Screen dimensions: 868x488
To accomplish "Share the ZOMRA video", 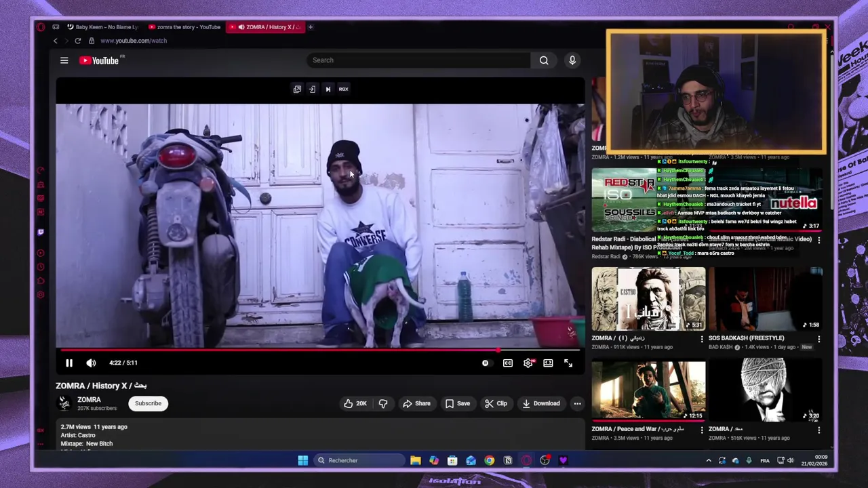I will point(416,403).
